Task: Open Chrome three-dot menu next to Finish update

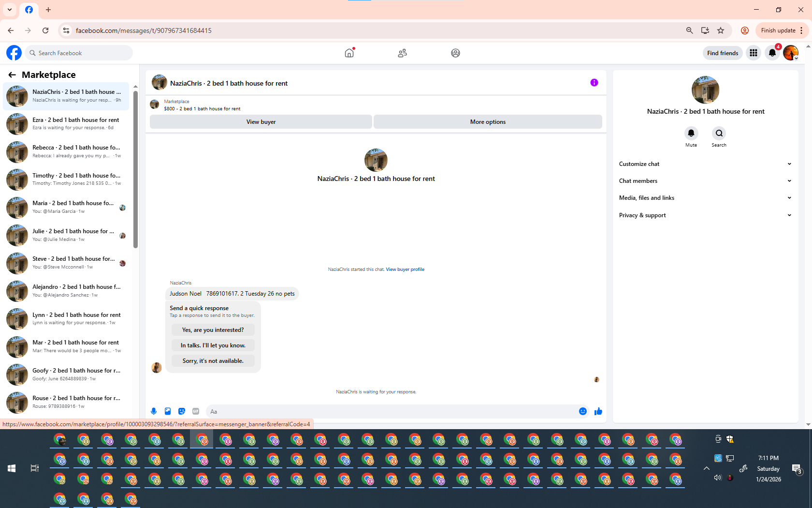Action: tap(801, 30)
